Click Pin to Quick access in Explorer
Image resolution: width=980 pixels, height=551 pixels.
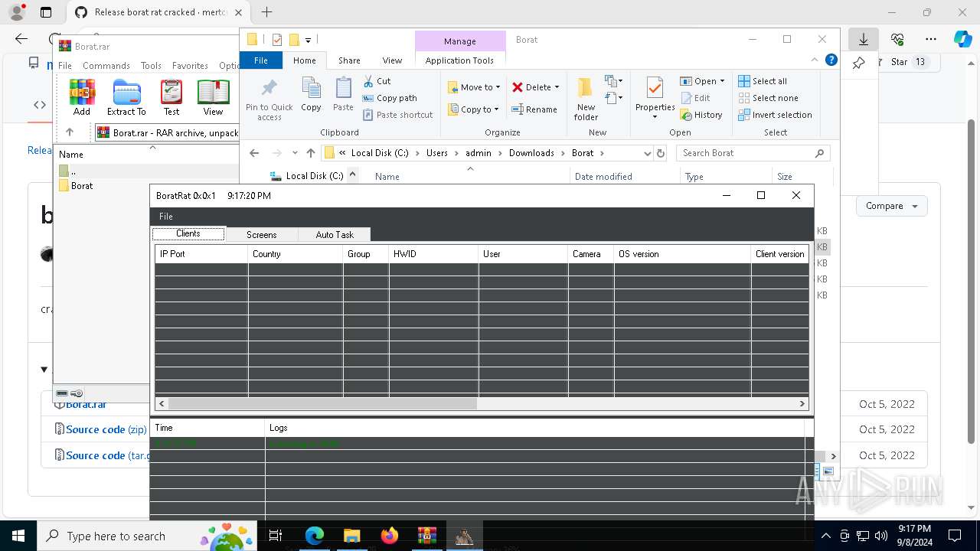pos(269,99)
